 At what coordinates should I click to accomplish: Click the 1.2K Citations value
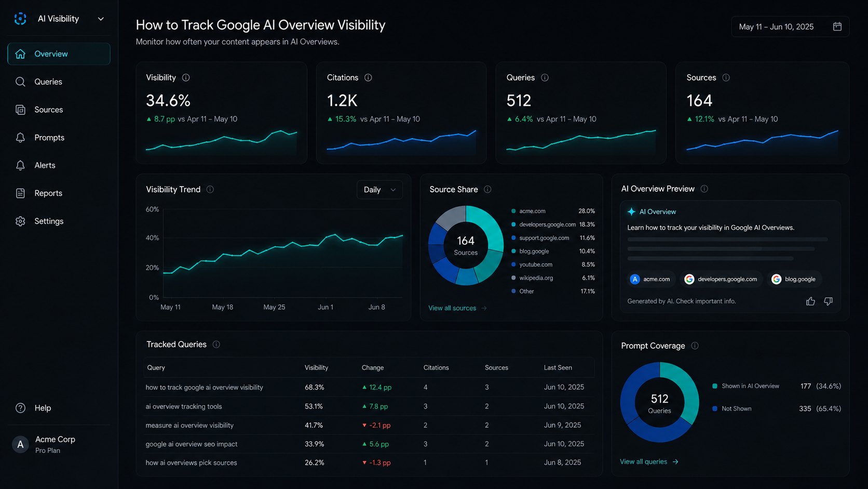pos(342,100)
